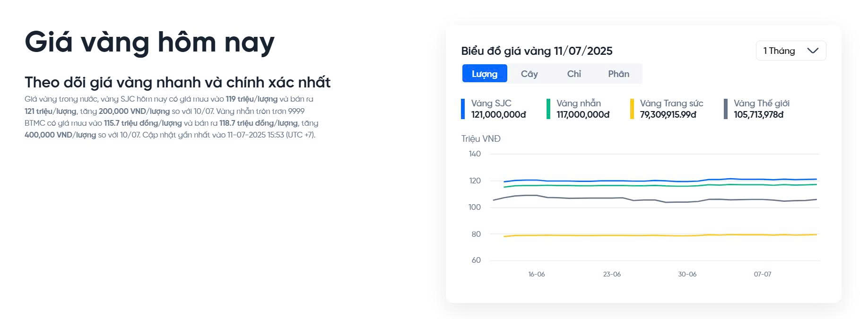Image resolution: width=868 pixels, height=319 pixels.
Task: Click the green Vàng nhẫn color bar
Action: click(x=548, y=109)
